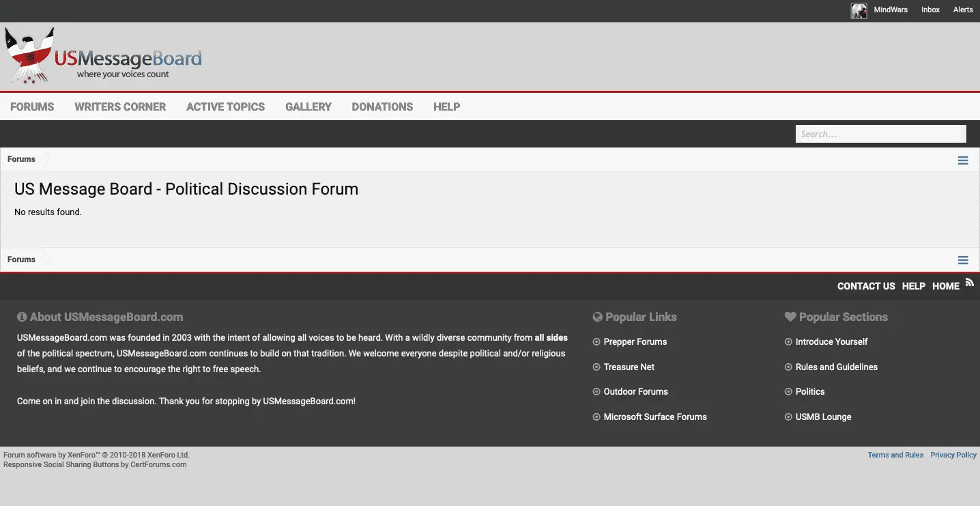Select ACTIVE TOPICS in the navigation bar
The height and width of the screenshot is (506, 980).
pyautogui.click(x=225, y=107)
